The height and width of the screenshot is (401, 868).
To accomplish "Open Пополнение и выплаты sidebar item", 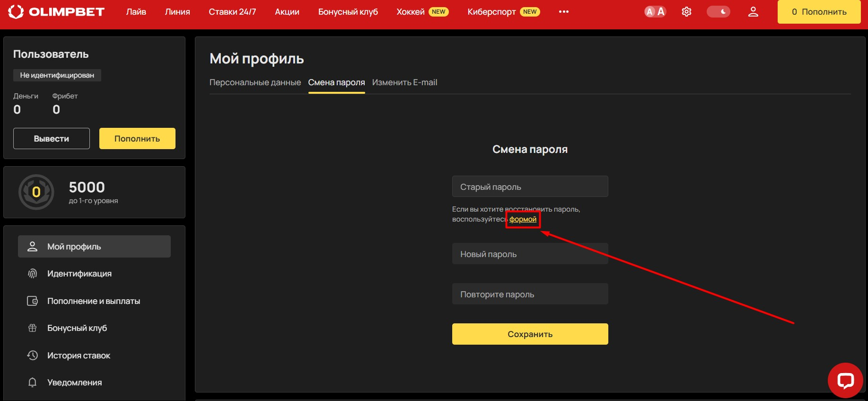I will coord(94,301).
